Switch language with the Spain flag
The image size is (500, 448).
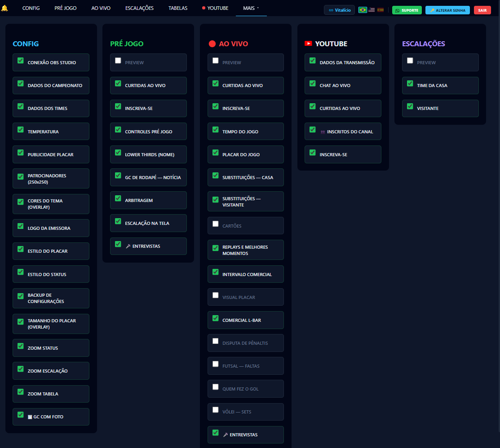click(381, 10)
